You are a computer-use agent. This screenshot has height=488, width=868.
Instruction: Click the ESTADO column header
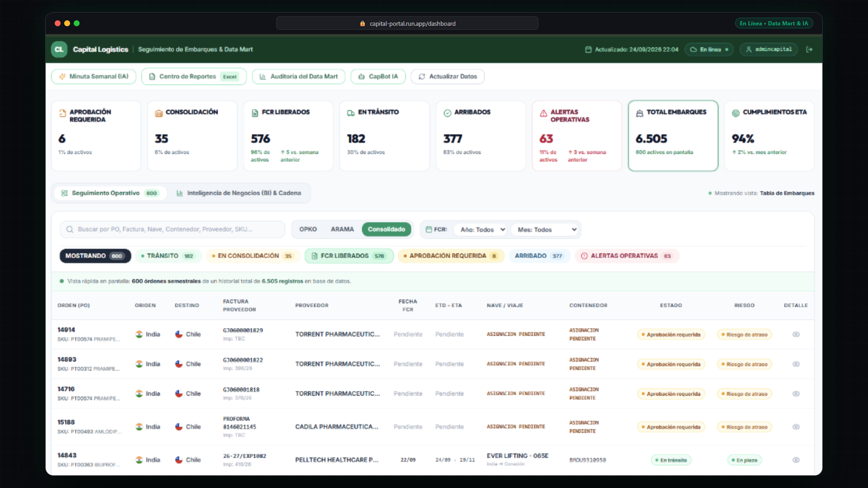671,306
